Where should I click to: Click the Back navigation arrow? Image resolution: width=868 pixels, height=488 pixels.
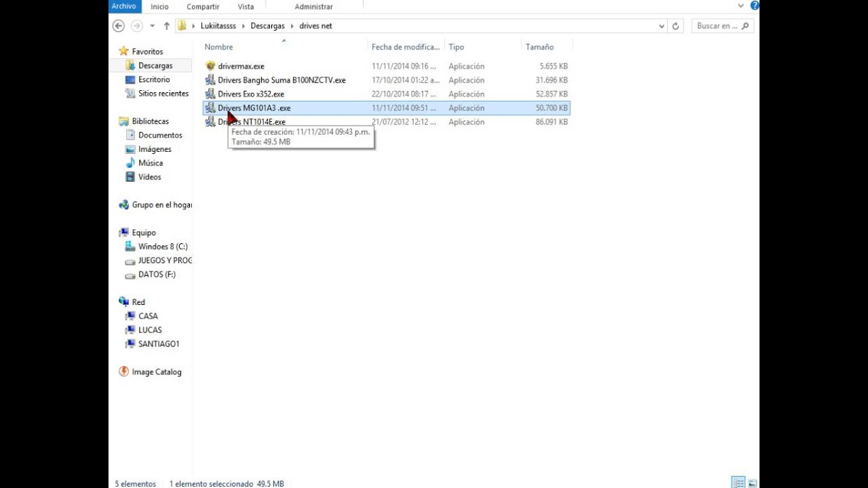pos(119,26)
